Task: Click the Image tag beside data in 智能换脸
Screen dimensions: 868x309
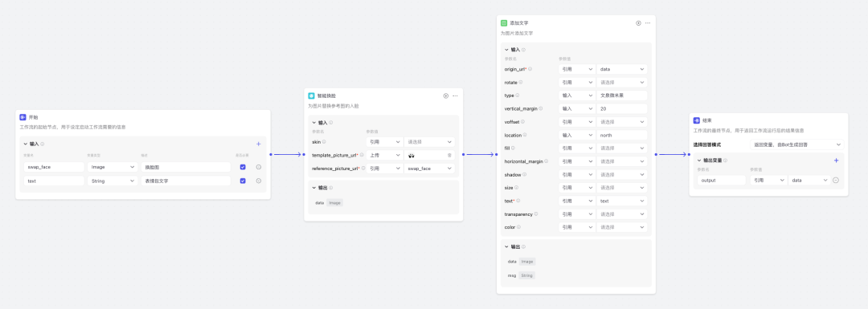Action: coord(334,203)
